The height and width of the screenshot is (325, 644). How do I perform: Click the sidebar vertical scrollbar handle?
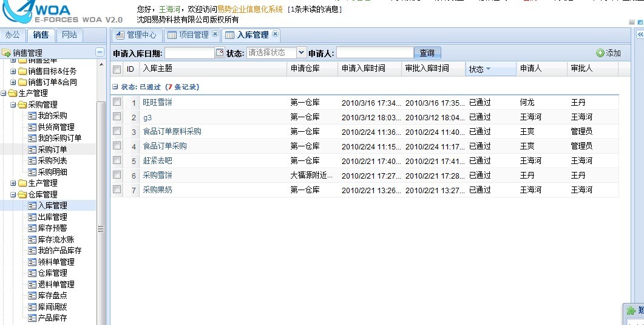tap(101, 228)
